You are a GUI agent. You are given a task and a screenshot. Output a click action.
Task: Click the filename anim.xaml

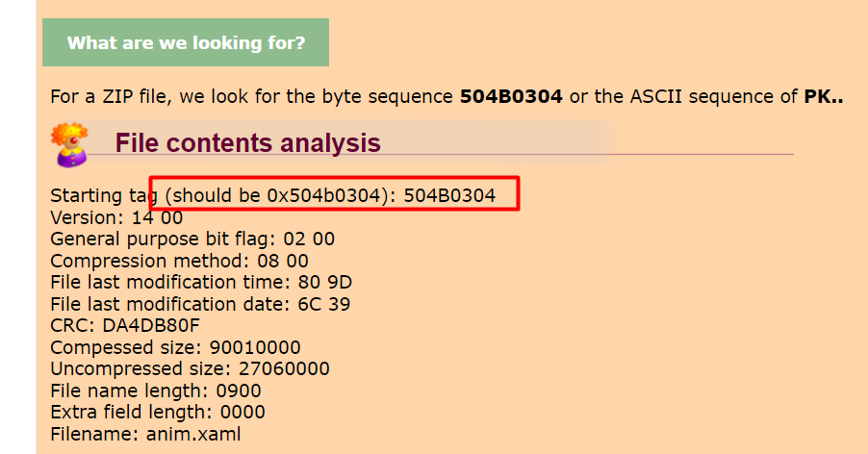coord(193,434)
